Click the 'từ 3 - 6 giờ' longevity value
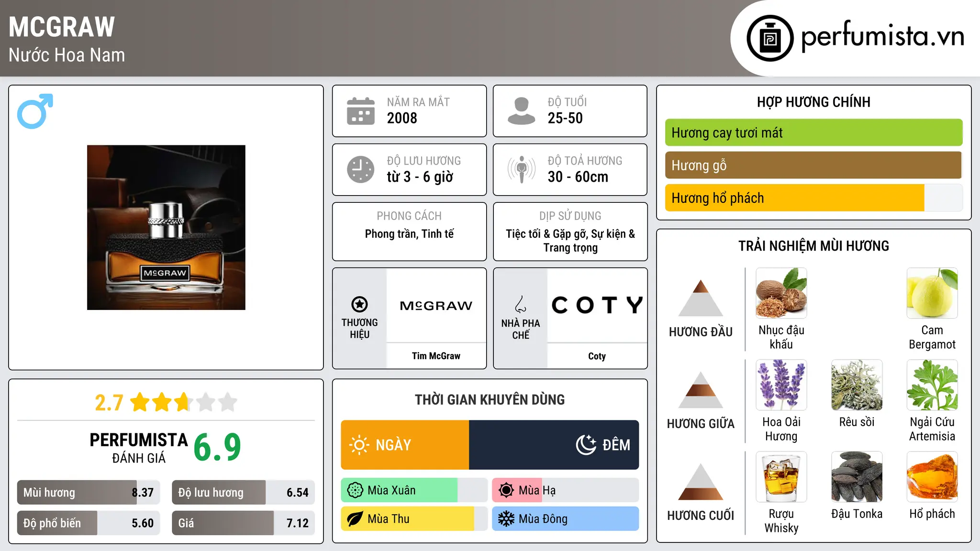Image resolution: width=980 pixels, height=551 pixels. coord(420,177)
